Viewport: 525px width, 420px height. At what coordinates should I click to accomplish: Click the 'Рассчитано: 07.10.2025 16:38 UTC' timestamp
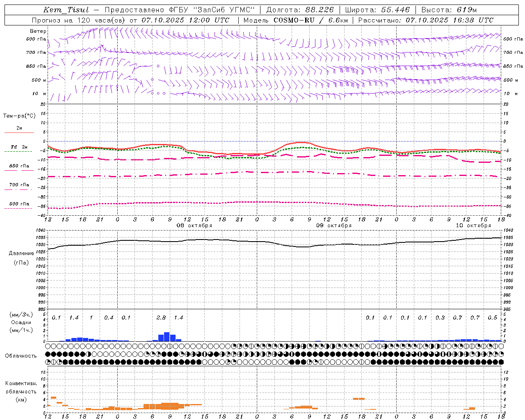pyautogui.click(x=426, y=20)
